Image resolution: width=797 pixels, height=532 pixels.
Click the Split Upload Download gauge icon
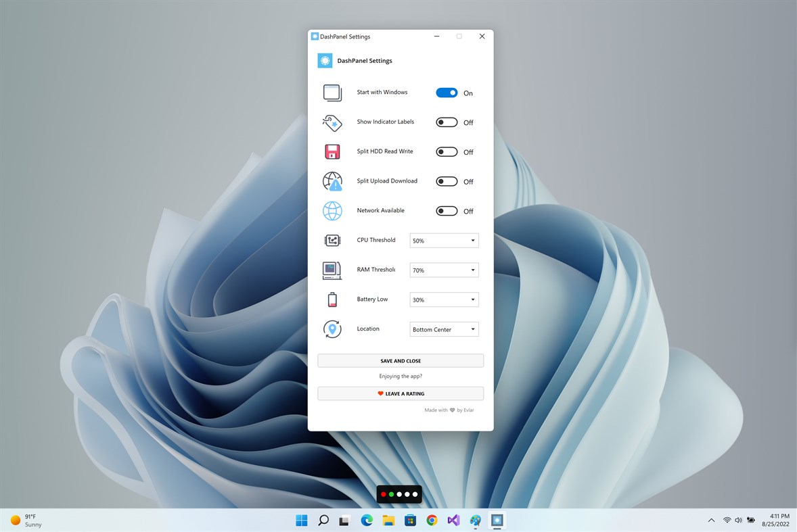(332, 181)
